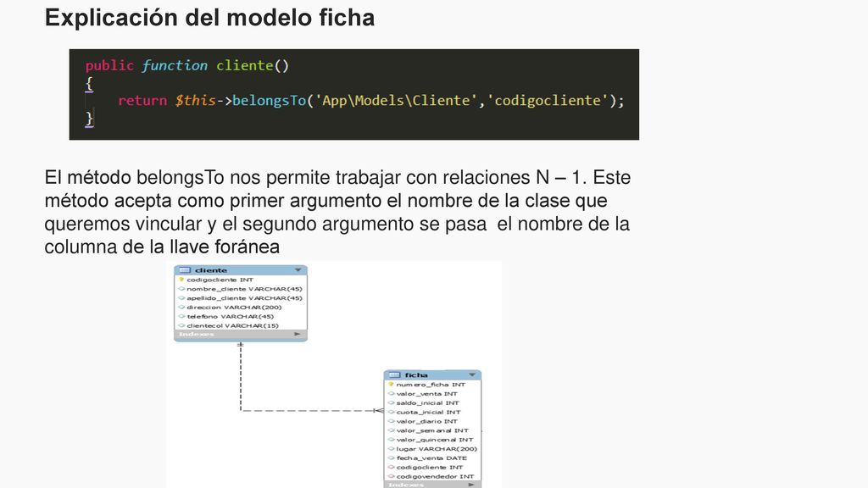Viewport: 868px width, 488px height.
Task: Select the lugar VARCHAR(200) column row
Action: pyautogui.click(x=432, y=449)
